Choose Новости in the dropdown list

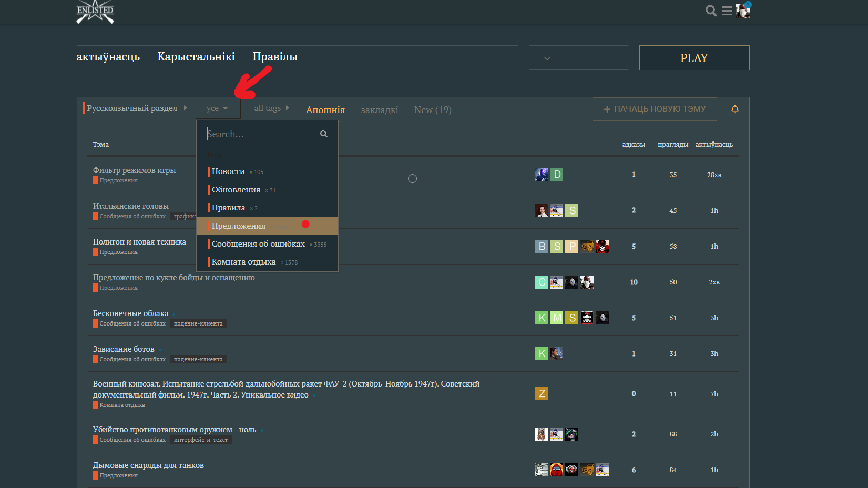(228, 171)
